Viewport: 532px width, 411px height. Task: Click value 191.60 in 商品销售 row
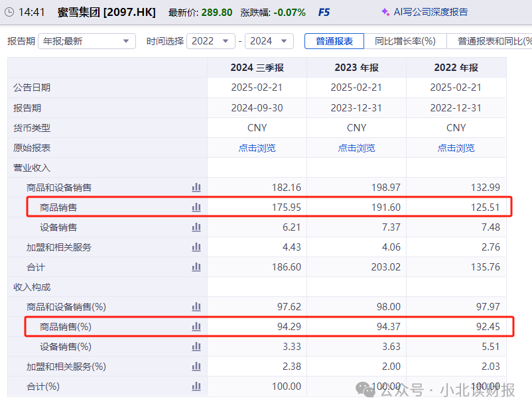click(386, 207)
